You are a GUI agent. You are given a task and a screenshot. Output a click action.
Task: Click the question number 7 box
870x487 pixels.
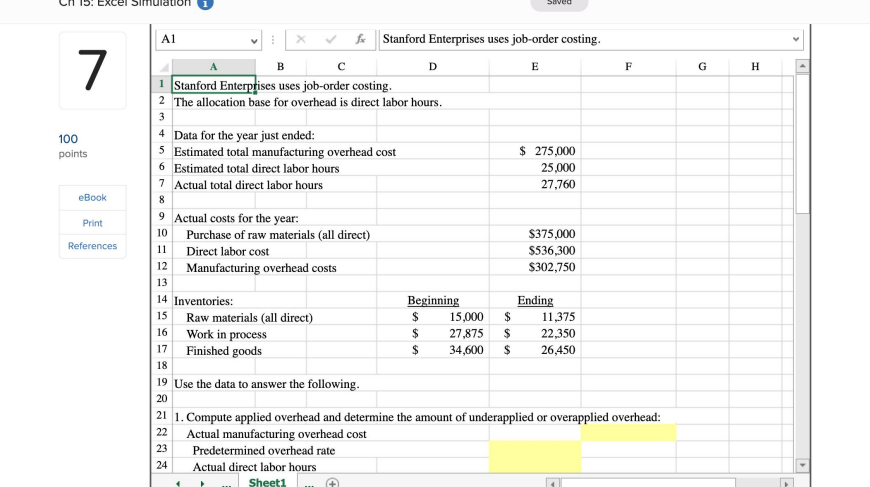[x=93, y=70]
